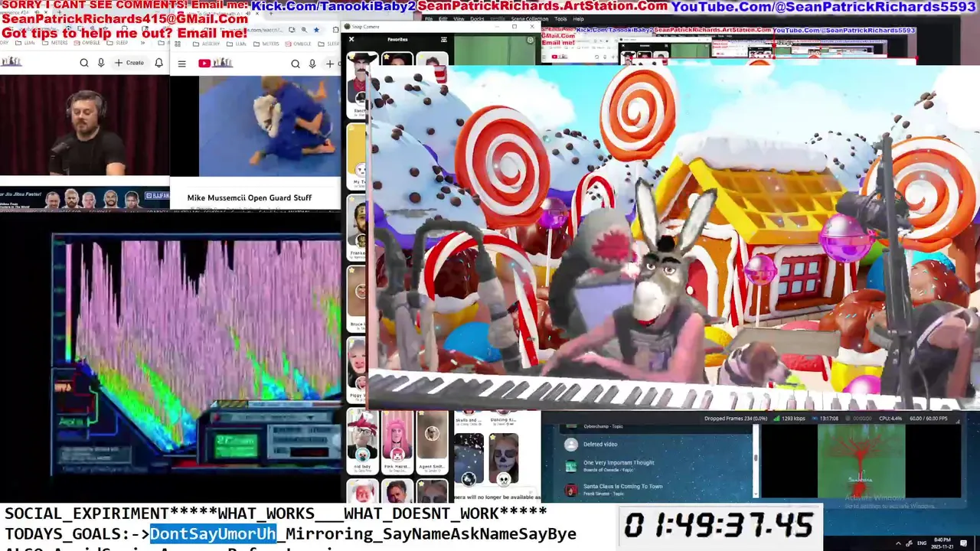Screen dimensions: 980x551
Task: Select yellow My T... lens card
Action: point(356,156)
